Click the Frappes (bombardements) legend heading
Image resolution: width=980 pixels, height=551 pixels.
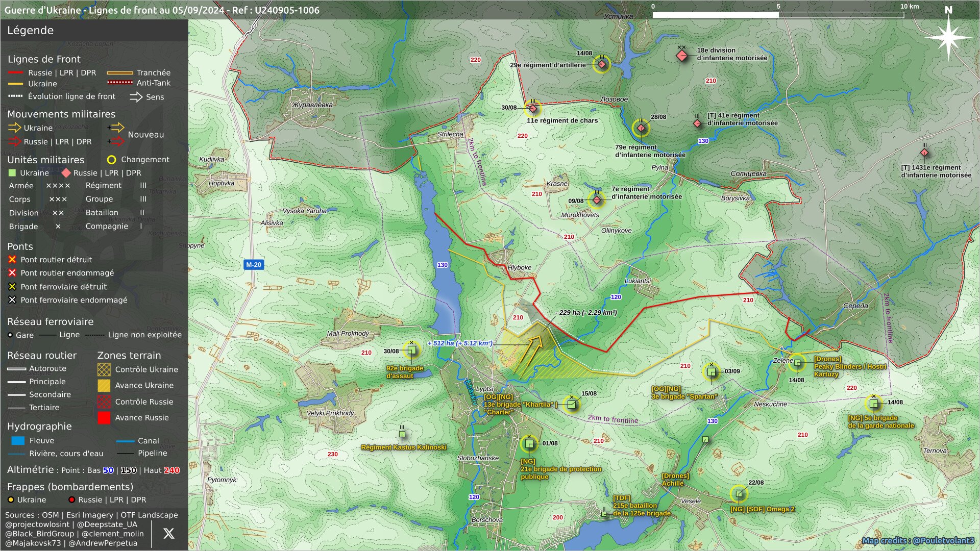70,487
